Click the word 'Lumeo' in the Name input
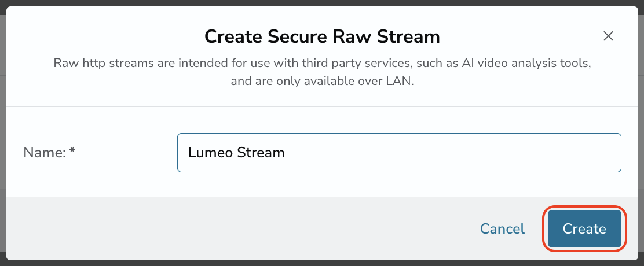The width and height of the screenshot is (644, 266). click(x=204, y=153)
